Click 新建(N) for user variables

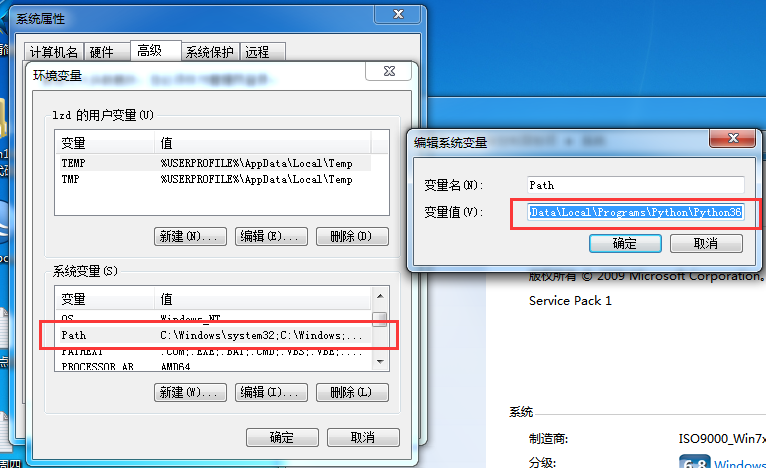pos(190,236)
